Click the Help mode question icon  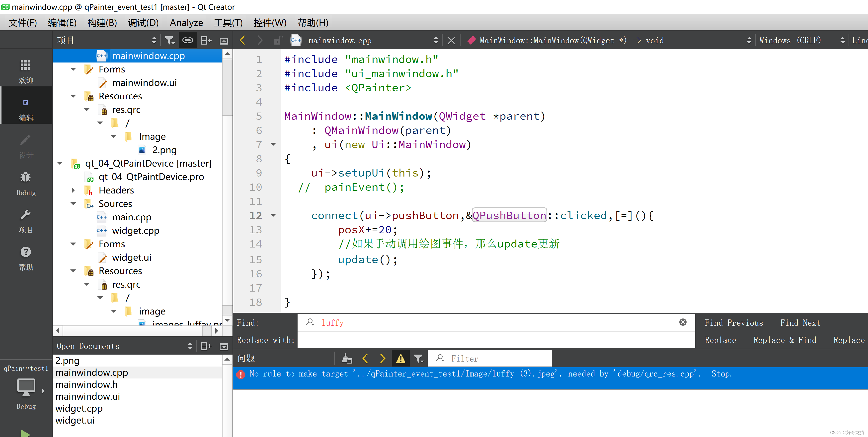pos(26,252)
